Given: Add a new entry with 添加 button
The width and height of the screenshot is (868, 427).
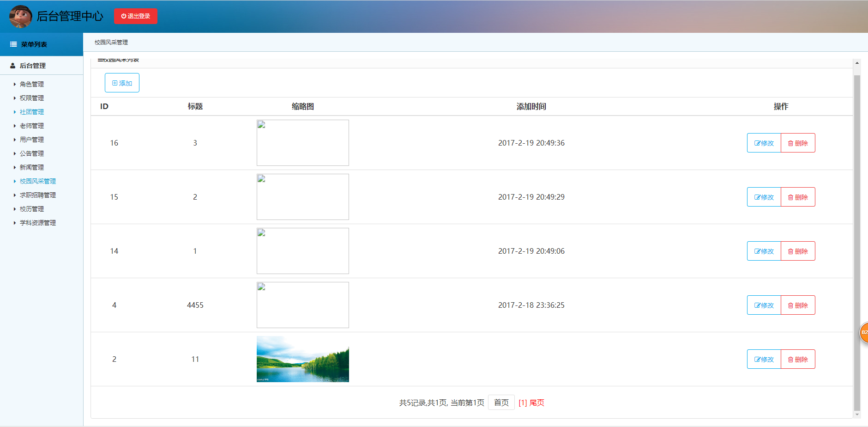Looking at the screenshot, I should (122, 83).
